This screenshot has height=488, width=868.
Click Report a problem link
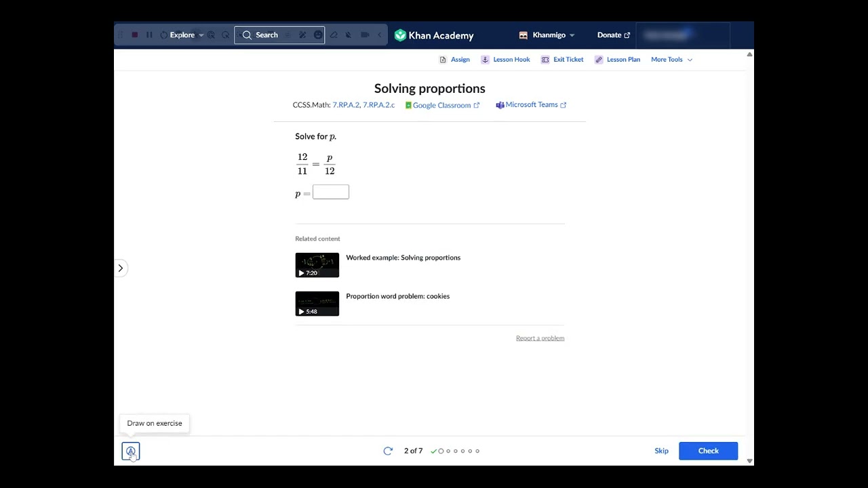click(540, 338)
